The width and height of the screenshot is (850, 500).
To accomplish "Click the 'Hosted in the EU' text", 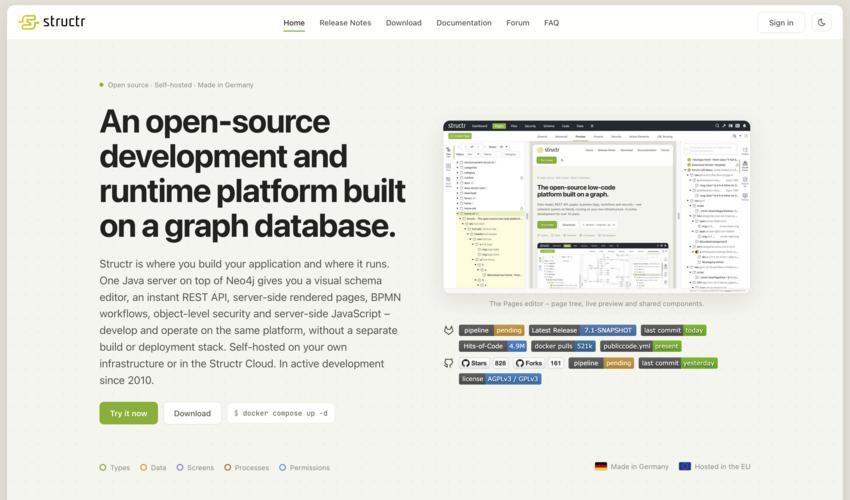I will pyautogui.click(x=723, y=466).
